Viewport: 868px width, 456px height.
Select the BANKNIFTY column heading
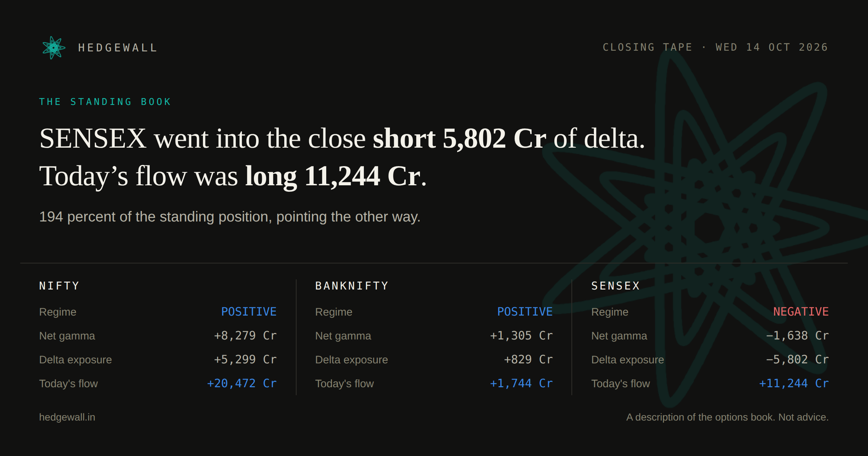pos(352,286)
